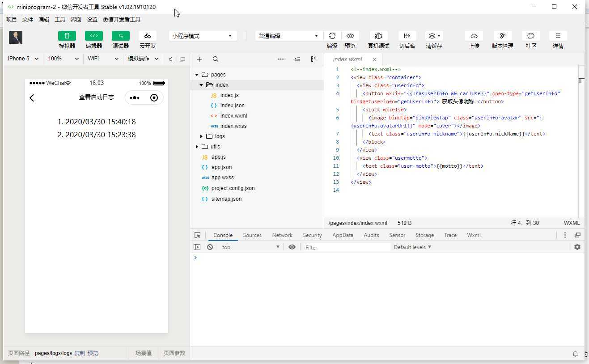Click the 预览 preview eye icon
589x364 pixels.
coord(350,36)
